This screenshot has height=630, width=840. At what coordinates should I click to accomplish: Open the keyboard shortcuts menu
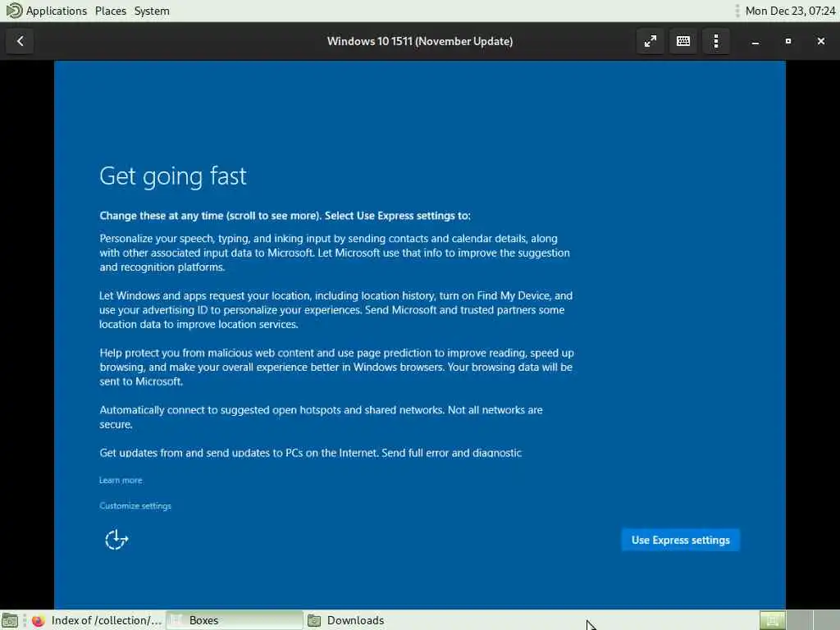[683, 41]
